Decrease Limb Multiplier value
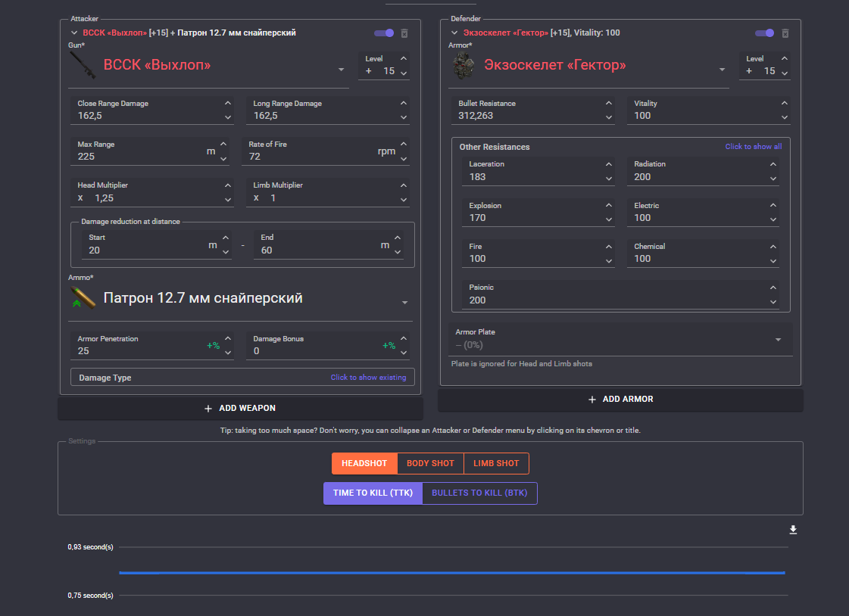The width and height of the screenshot is (849, 616). 404,200
